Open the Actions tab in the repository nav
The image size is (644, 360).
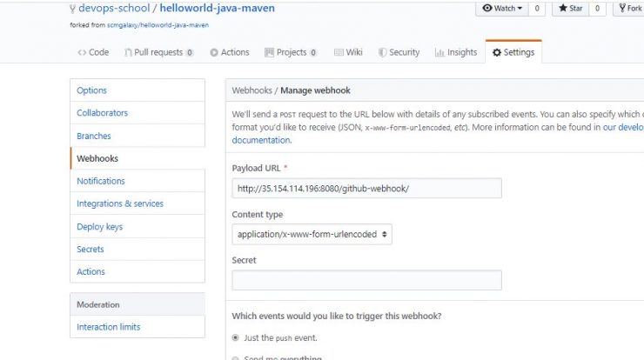[230, 52]
